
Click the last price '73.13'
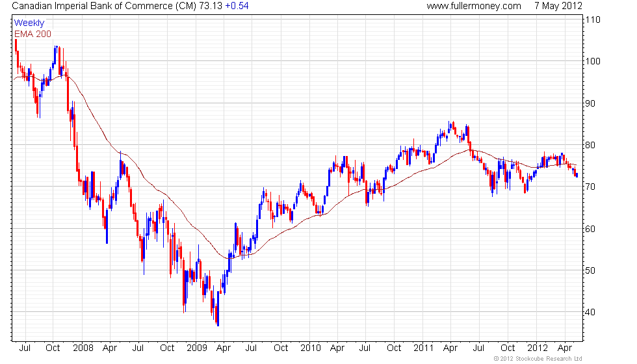[x=211, y=6]
